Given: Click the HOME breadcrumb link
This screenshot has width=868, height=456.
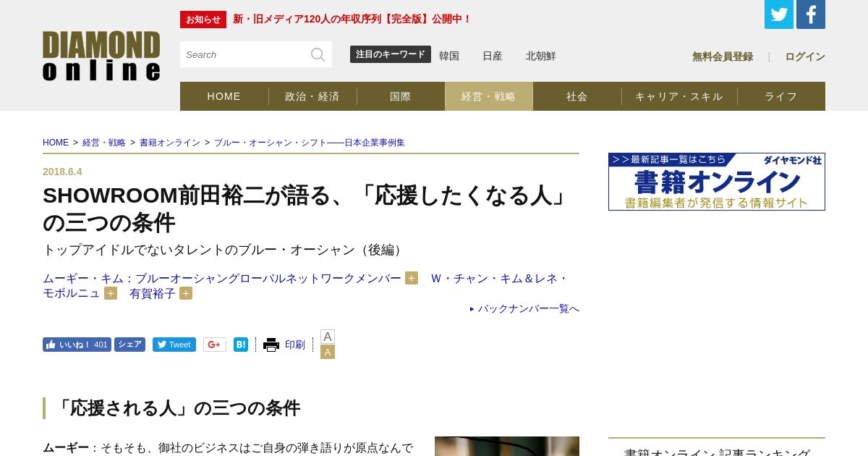Looking at the screenshot, I should (x=56, y=143).
